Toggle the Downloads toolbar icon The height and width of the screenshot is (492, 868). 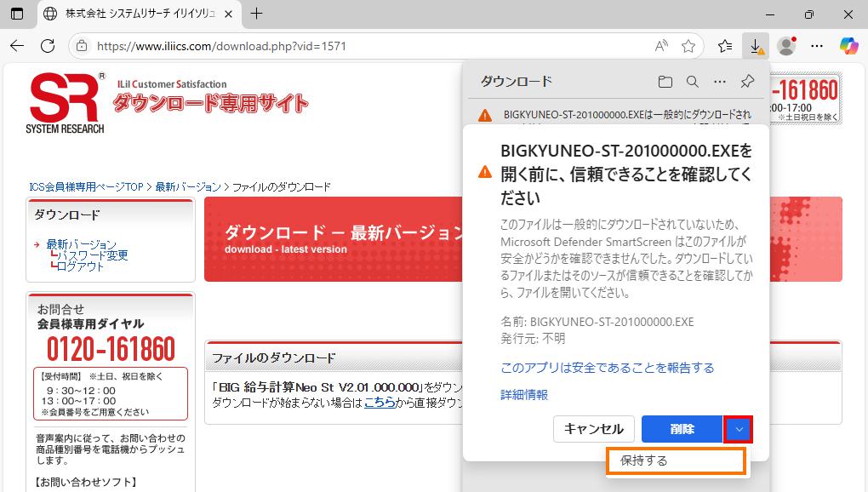click(x=756, y=46)
